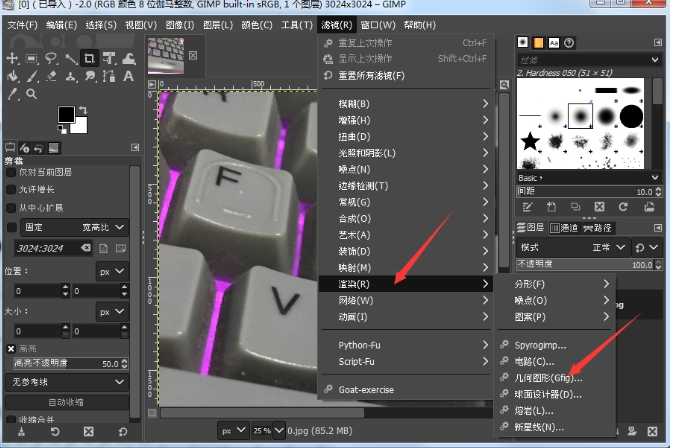Select the Zoom magnifier tool
The height and width of the screenshot is (448, 675).
click(x=31, y=94)
